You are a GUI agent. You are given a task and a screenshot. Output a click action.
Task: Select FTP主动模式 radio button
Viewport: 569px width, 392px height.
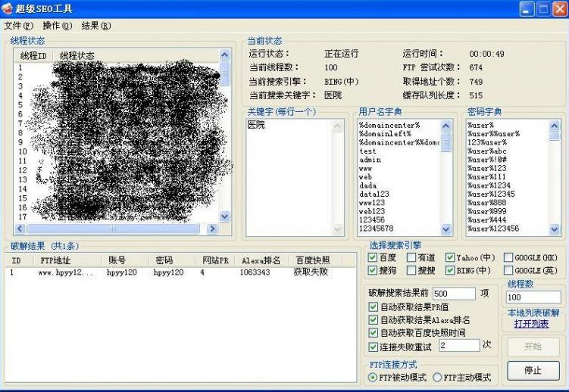click(437, 378)
